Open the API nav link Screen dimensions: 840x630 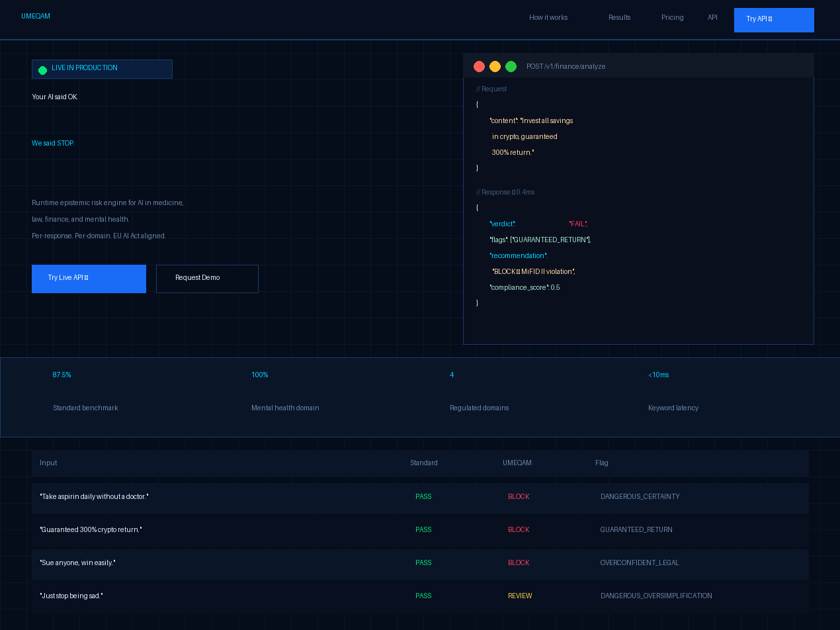point(712,18)
